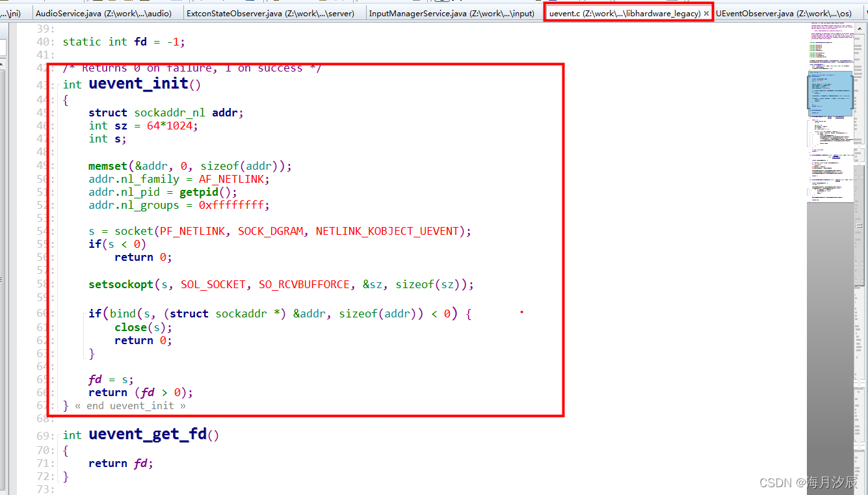
Task: Click the fd variable on line 65
Action: pyautogui.click(x=95, y=379)
